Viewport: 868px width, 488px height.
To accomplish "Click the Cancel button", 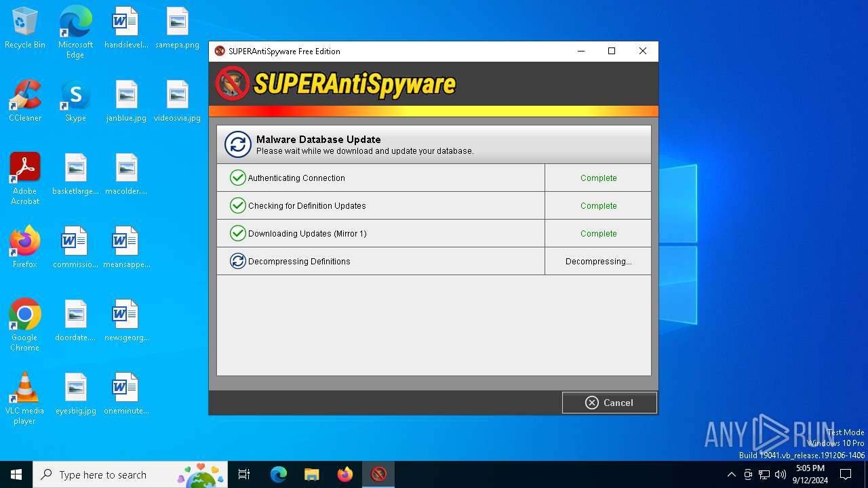I will [609, 403].
